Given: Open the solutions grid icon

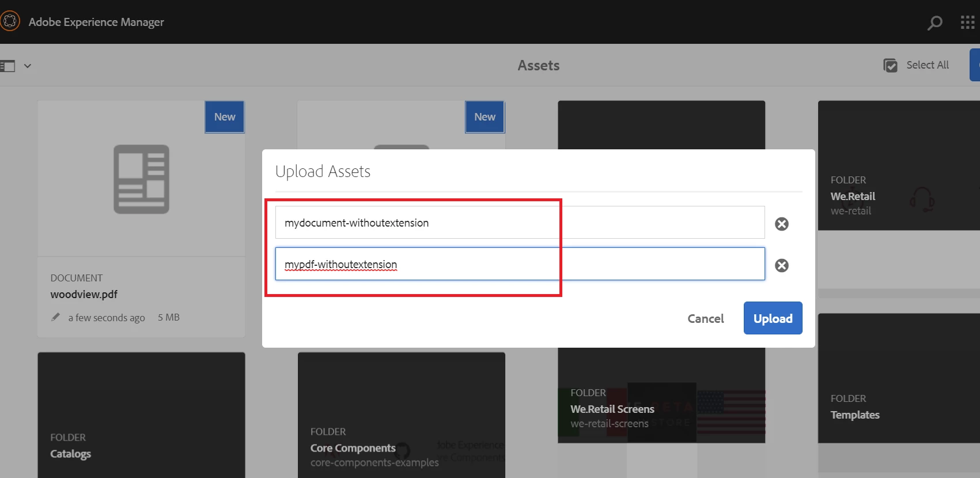Looking at the screenshot, I should coord(968,22).
